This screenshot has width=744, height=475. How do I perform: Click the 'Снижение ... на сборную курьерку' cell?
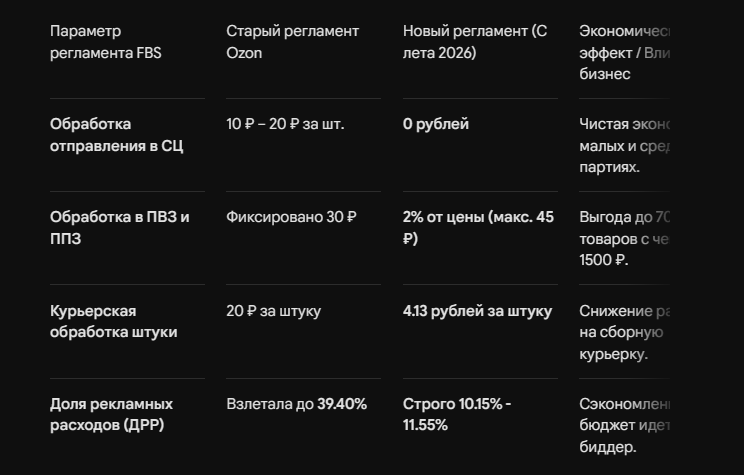coord(624,332)
